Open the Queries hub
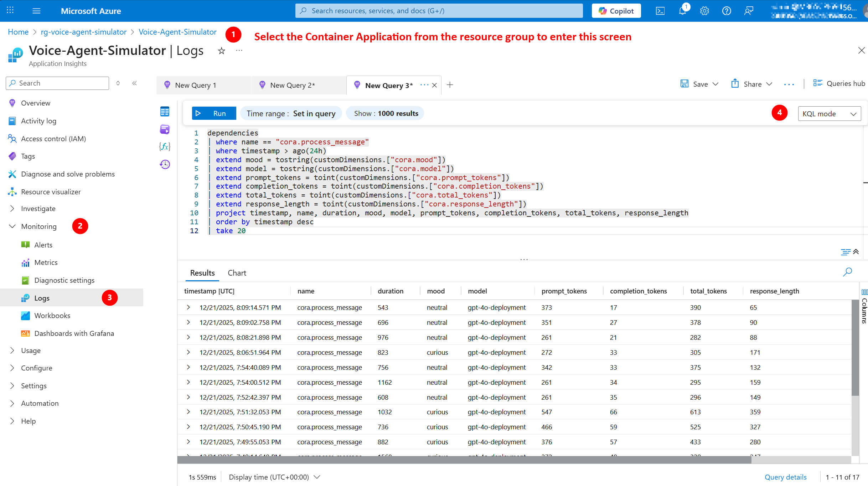The height and width of the screenshot is (486, 868). 839,83
